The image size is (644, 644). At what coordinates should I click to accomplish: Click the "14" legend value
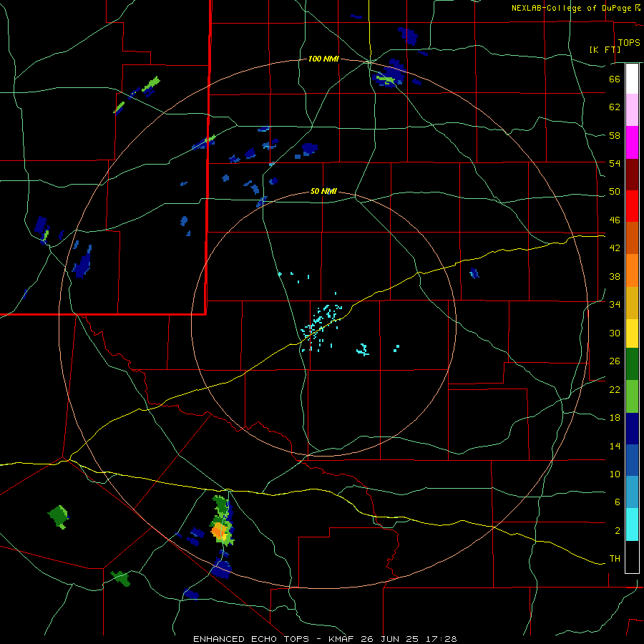[x=615, y=446]
